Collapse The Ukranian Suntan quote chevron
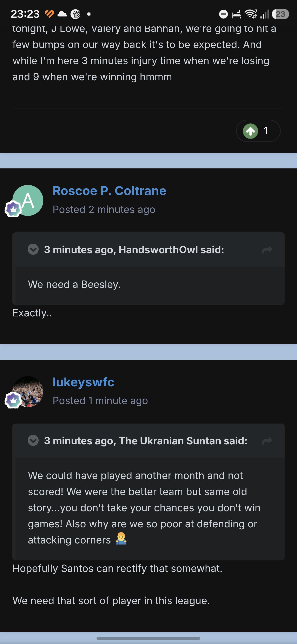The height and width of the screenshot is (644, 297). point(33,440)
